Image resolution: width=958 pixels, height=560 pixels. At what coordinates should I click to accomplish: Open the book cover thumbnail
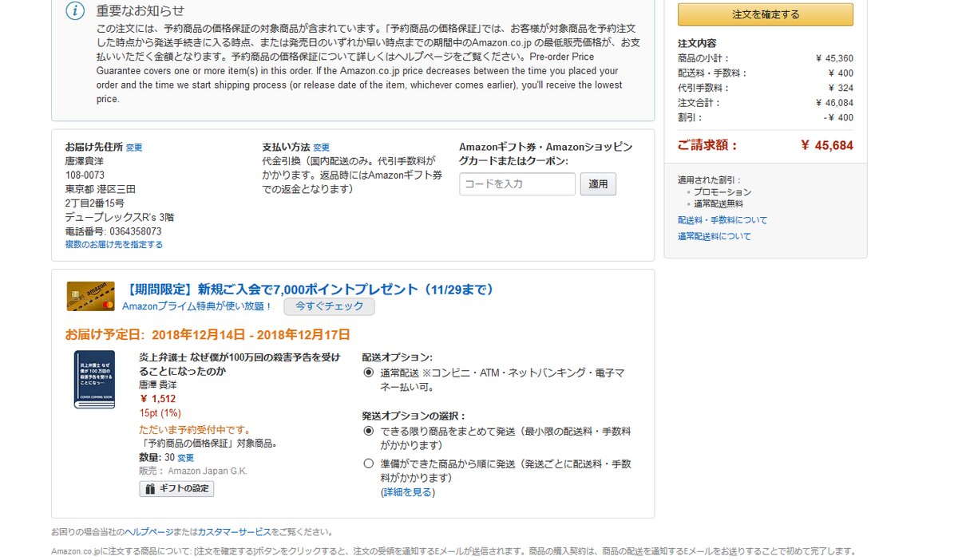click(93, 380)
